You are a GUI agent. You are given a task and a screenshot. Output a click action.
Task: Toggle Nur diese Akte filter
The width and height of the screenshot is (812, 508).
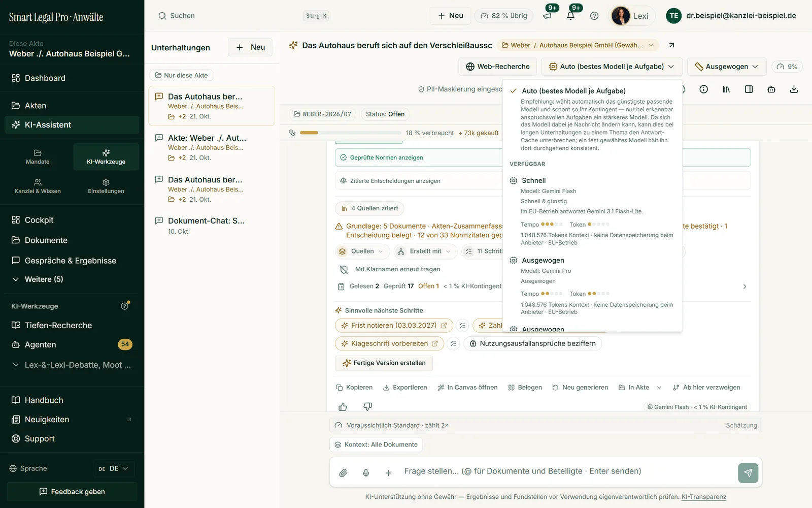[x=181, y=75]
